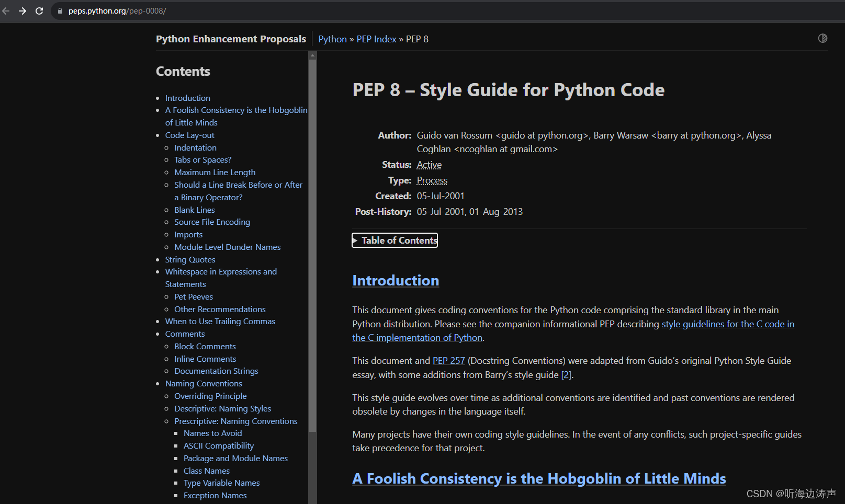845x504 pixels.
Task: Select Comments in the contents list
Action: click(185, 334)
